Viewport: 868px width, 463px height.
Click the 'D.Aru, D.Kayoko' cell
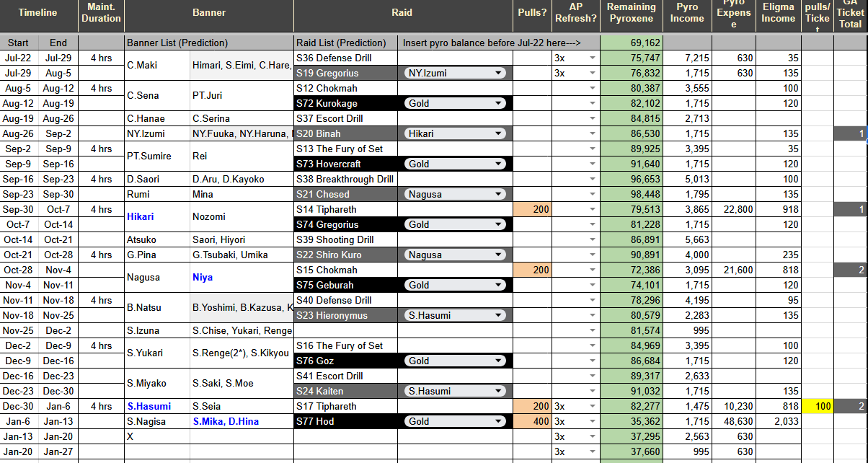coord(242,179)
